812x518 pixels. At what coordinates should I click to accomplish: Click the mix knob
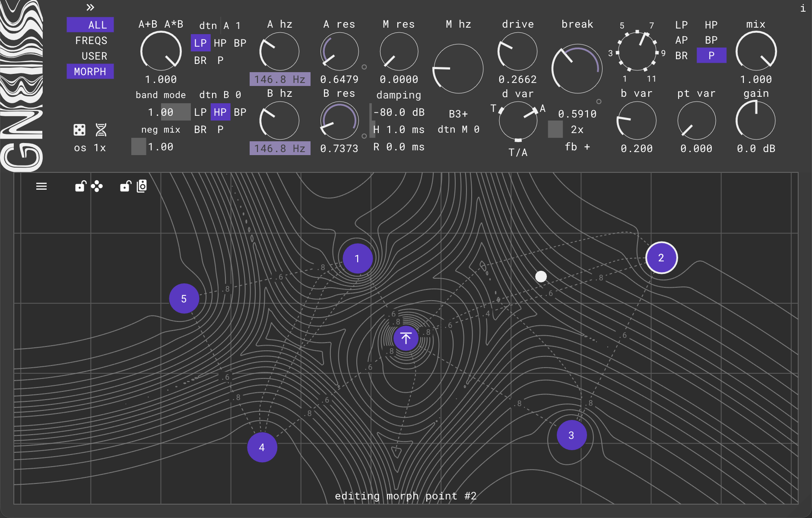pyautogui.click(x=756, y=51)
